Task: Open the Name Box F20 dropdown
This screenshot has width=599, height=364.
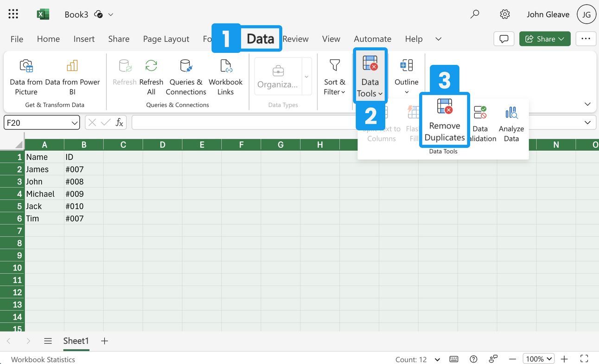Action: [x=75, y=123]
